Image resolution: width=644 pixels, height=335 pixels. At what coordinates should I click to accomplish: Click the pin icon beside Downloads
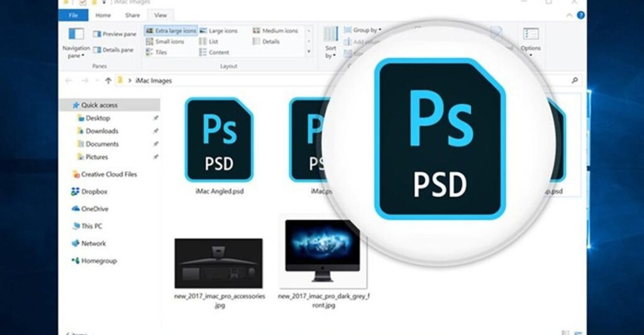pyautogui.click(x=156, y=131)
